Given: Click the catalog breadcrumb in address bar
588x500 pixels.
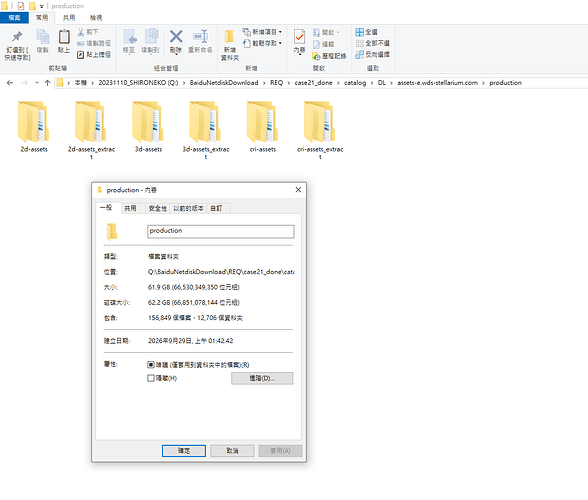Looking at the screenshot, I should click(355, 83).
